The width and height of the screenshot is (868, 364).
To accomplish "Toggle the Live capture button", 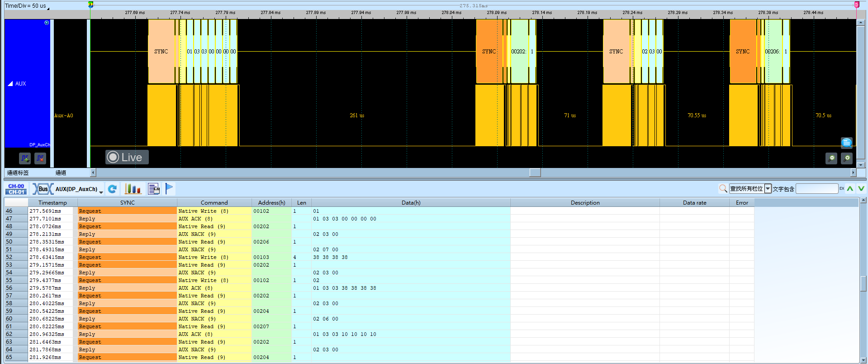I will pos(127,157).
